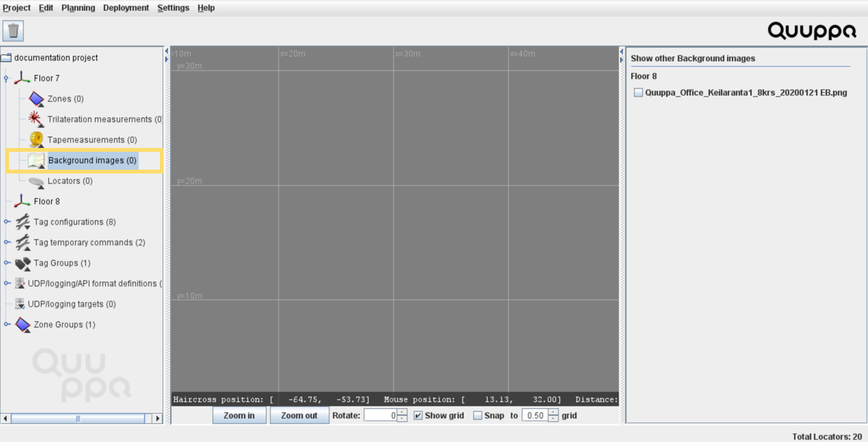868x442 pixels.
Task: Select Tag configurations (8) row
Action: [x=75, y=222]
